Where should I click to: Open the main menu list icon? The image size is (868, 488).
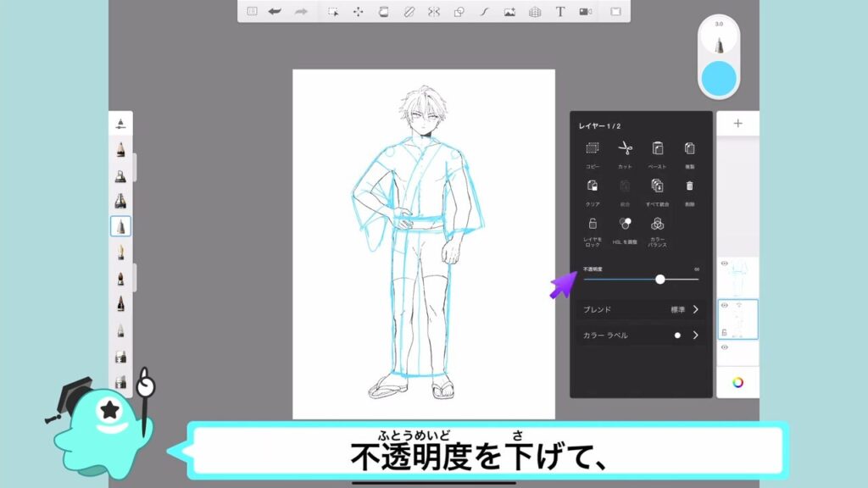click(252, 12)
